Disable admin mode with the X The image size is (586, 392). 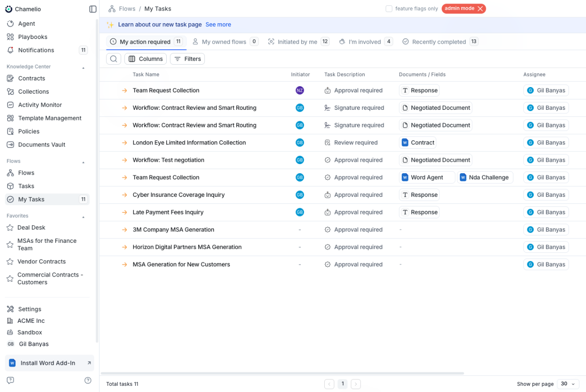pyautogui.click(x=480, y=9)
